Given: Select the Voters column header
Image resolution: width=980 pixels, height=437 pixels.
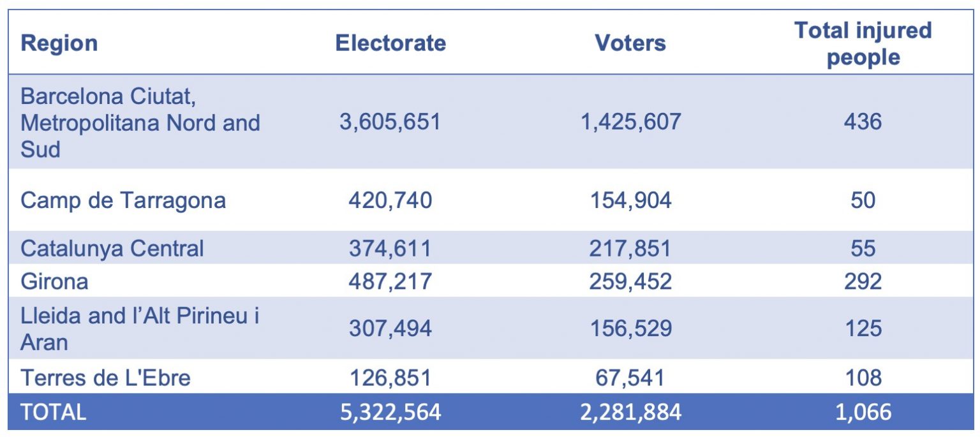Looking at the screenshot, I should [x=630, y=43].
